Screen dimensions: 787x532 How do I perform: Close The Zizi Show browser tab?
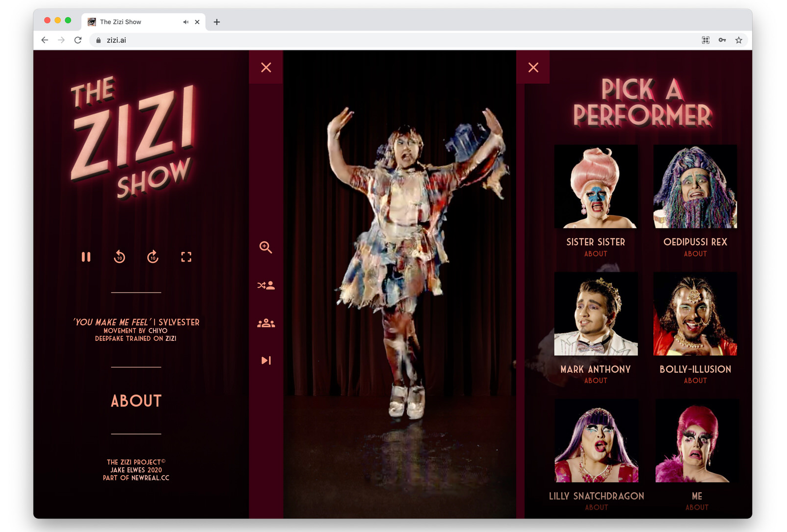pyautogui.click(x=197, y=22)
